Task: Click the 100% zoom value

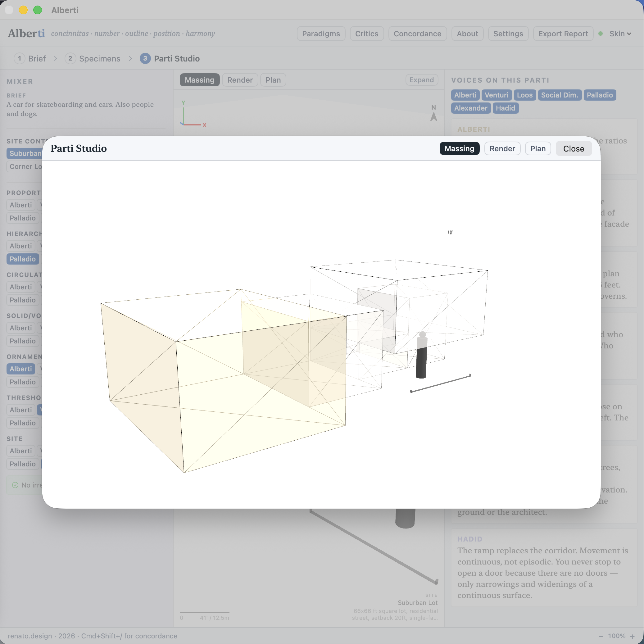Action: [616, 636]
